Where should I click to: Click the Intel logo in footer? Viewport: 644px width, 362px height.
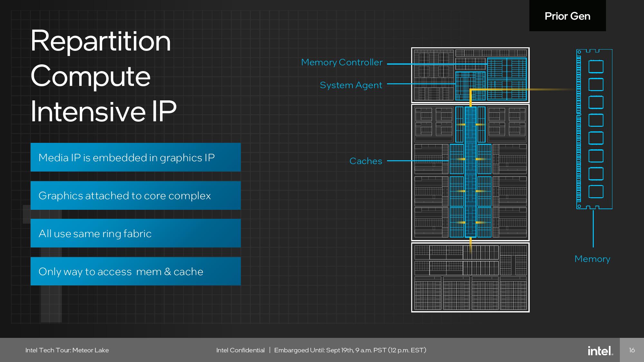[x=600, y=350]
